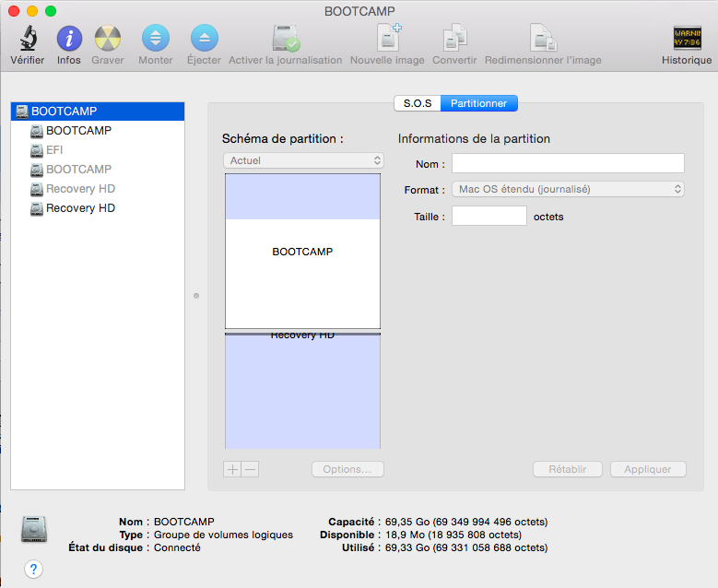The height and width of the screenshot is (588, 718).
Task: Select the black BOOTCAMP volume in sidebar
Action: point(98,131)
